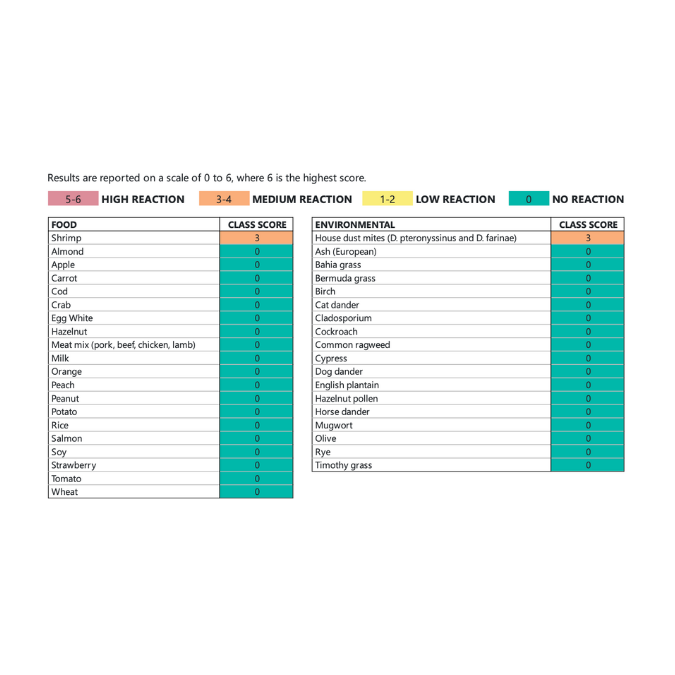Click the Shrimp row label
This screenshot has height=675, width=675.
(x=66, y=238)
